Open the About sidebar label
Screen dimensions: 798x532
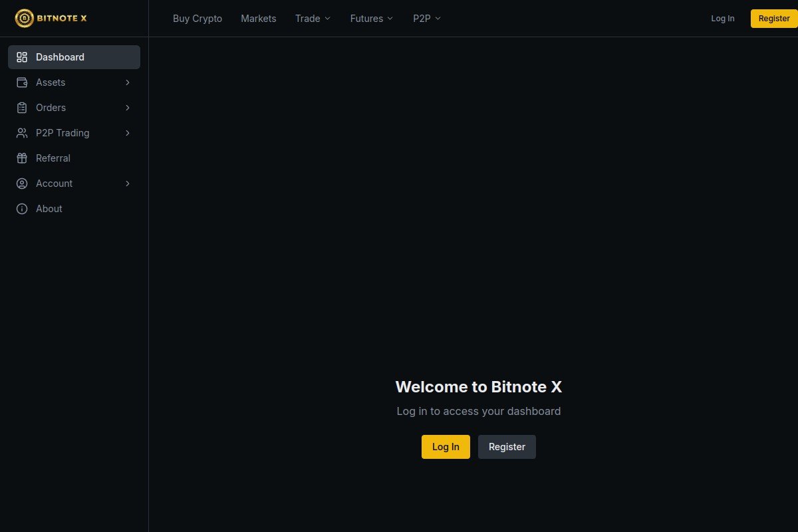(x=49, y=209)
